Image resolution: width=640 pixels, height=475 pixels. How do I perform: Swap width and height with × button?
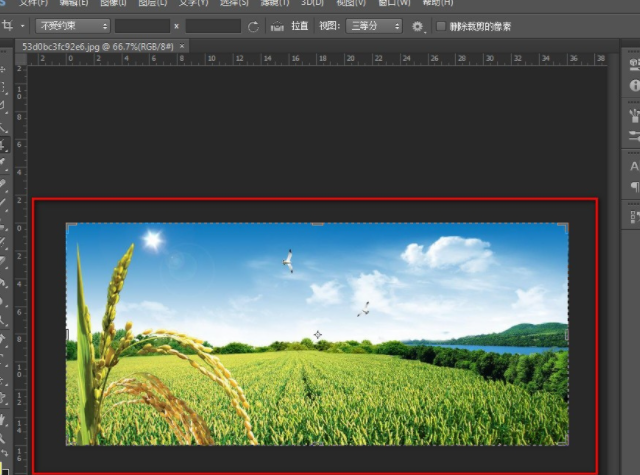click(176, 26)
